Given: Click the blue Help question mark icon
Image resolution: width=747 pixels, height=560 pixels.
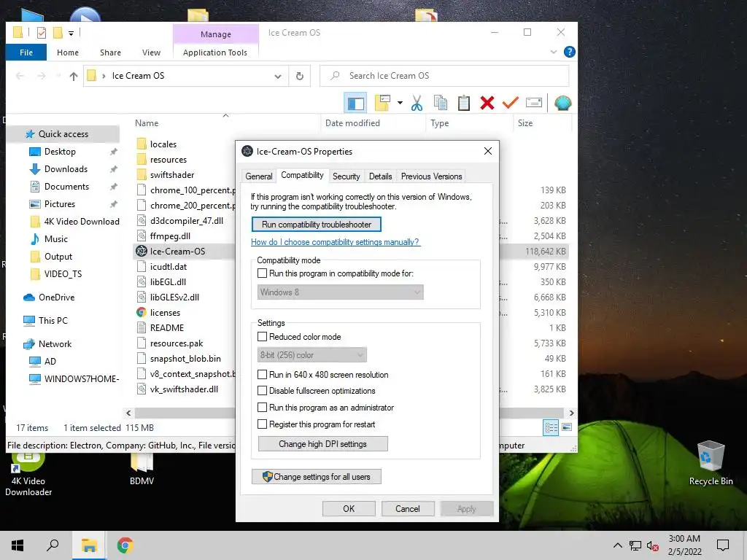Looking at the screenshot, I should [x=569, y=52].
